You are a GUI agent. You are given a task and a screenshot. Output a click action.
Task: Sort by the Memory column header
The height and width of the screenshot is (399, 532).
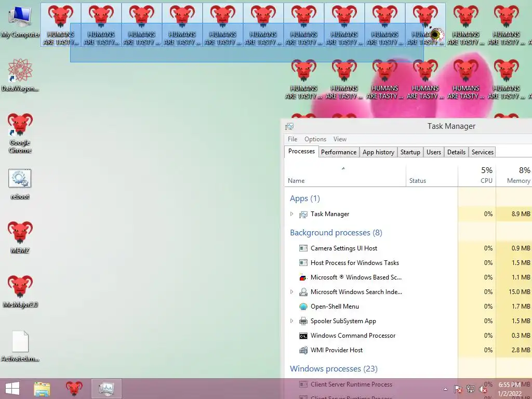tap(514, 176)
